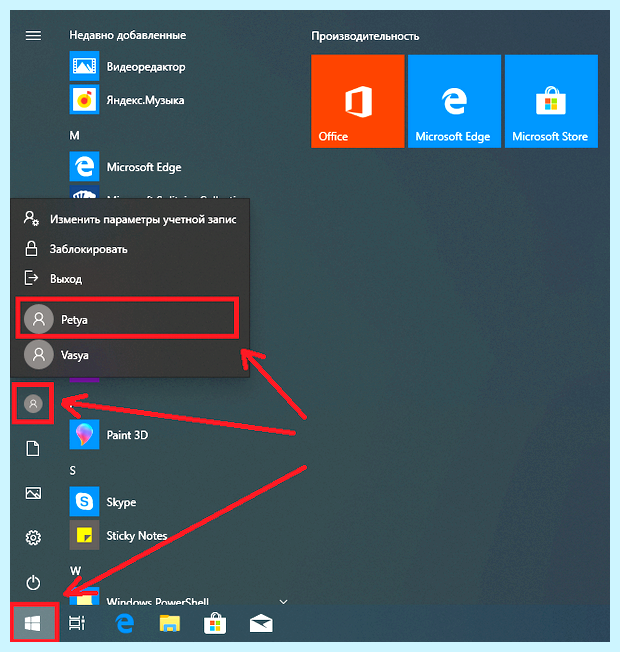
Task: Open Task View on the taskbar
Action: click(x=77, y=623)
